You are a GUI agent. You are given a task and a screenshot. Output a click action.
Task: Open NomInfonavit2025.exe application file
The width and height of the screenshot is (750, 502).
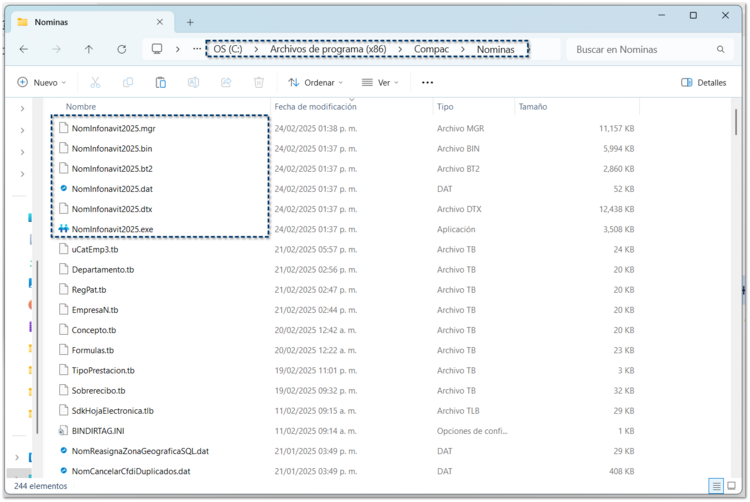click(112, 229)
